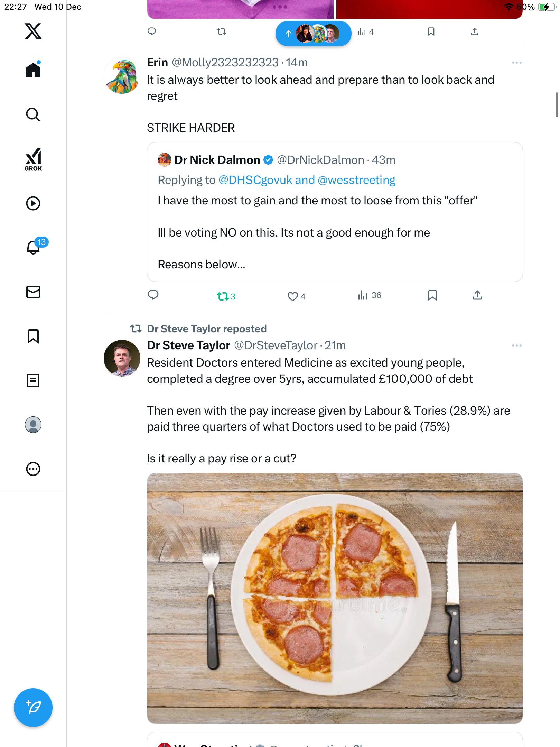The height and width of the screenshot is (747, 560).
Task: Open the Search icon in sidebar
Action: pos(33,115)
